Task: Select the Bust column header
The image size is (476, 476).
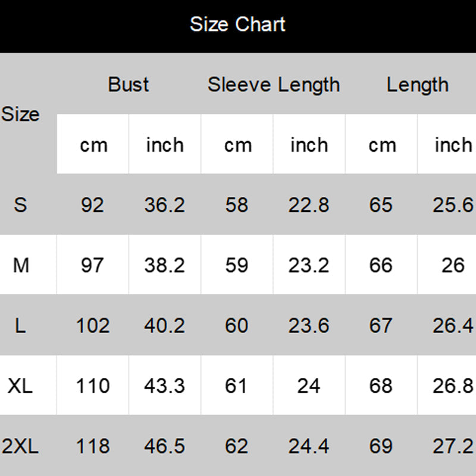Action: [129, 84]
